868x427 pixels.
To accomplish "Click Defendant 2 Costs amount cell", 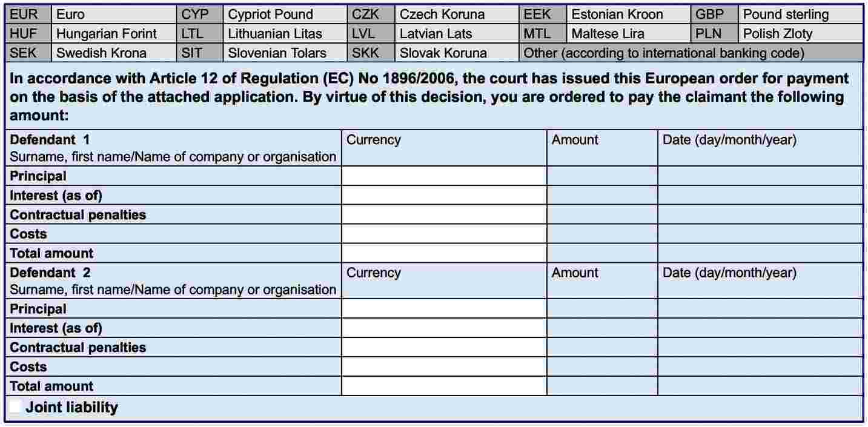I will (x=602, y=367).
